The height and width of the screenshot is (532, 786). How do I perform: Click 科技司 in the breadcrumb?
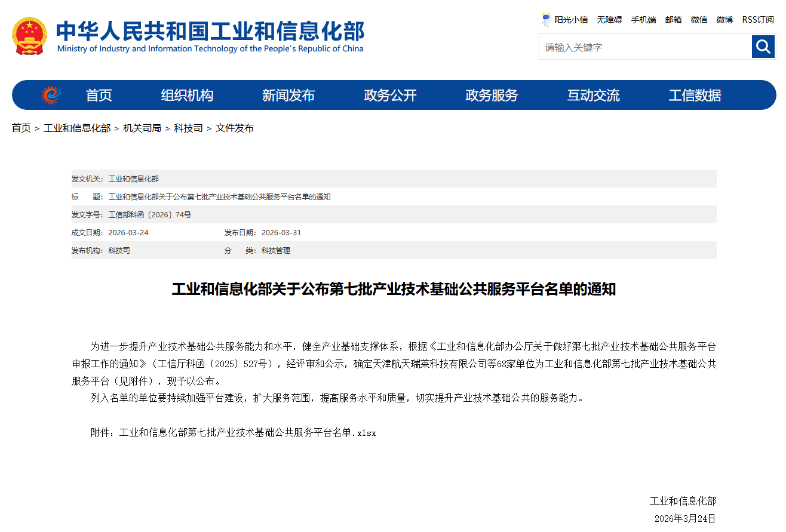coord(188,128)
